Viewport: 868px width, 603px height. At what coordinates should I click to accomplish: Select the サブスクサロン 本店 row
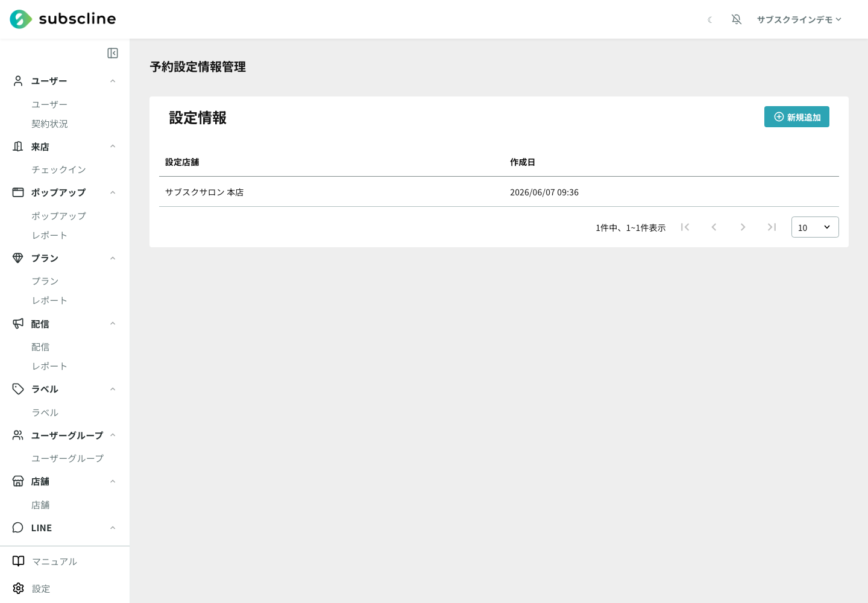pos(499,192)
